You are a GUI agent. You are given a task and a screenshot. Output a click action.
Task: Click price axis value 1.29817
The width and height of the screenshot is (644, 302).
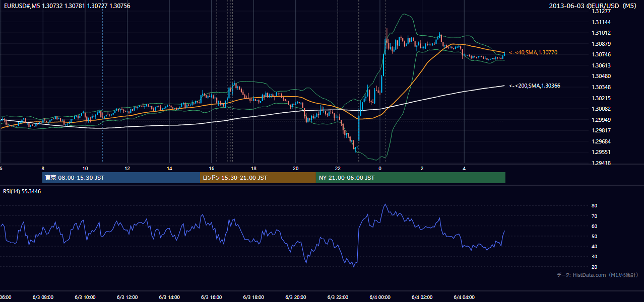pos(601,130)
